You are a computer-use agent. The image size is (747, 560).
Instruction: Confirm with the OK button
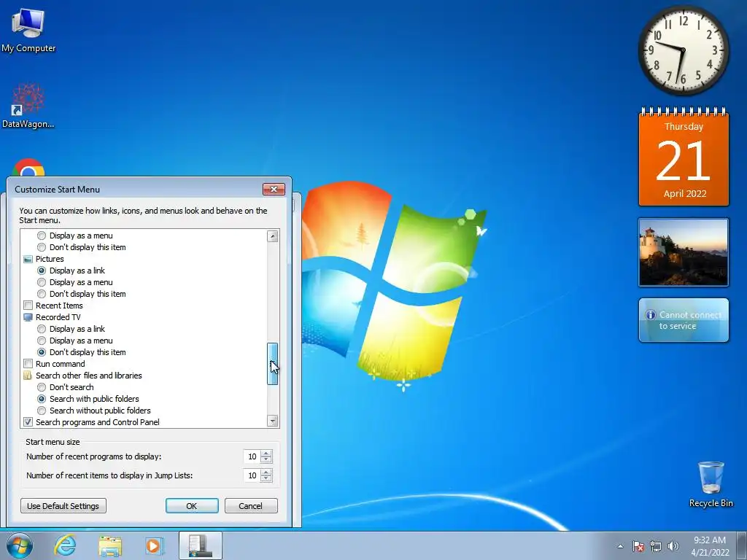pos(192,506)
